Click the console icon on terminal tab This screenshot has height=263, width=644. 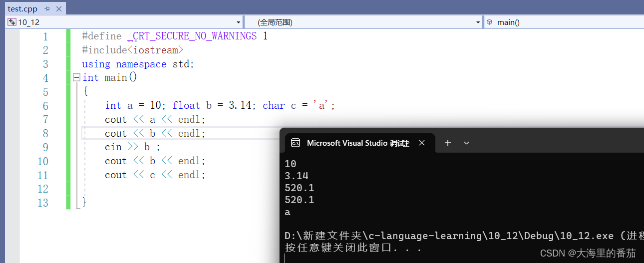[296, 143]
